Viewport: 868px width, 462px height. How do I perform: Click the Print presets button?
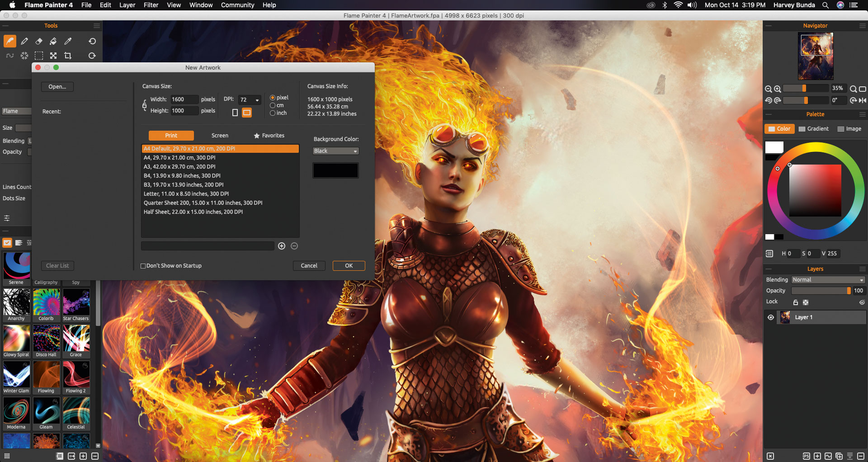(171, 136)
